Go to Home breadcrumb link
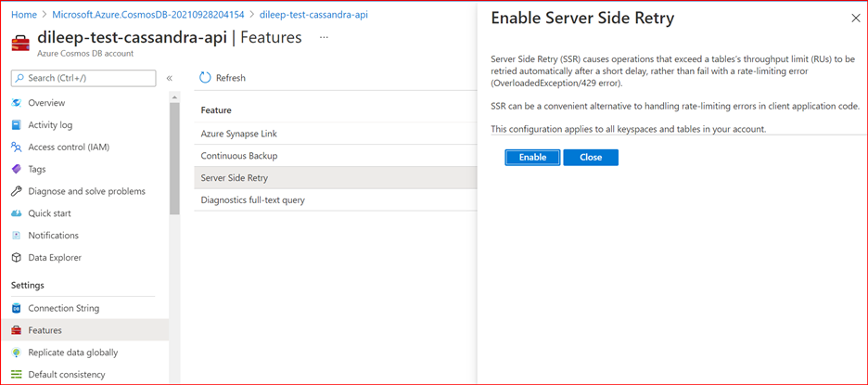Screen dimensions: 868x385 tap(24, 15)
